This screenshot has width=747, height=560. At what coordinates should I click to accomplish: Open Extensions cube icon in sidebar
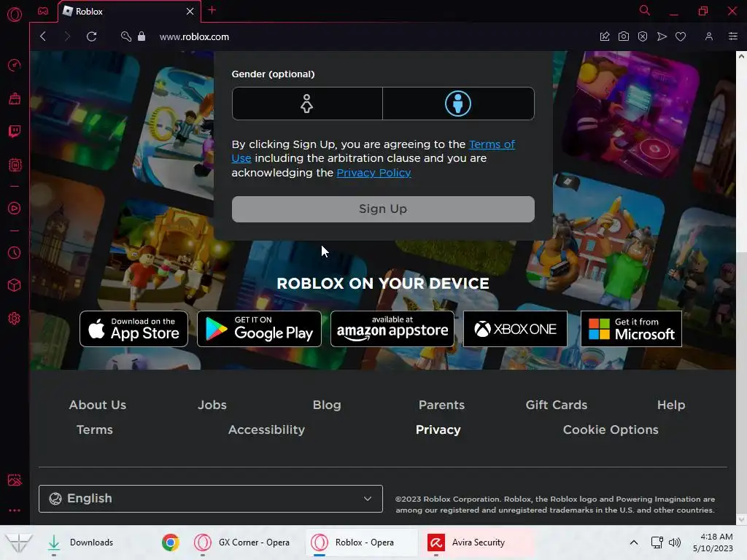(15, 285)
